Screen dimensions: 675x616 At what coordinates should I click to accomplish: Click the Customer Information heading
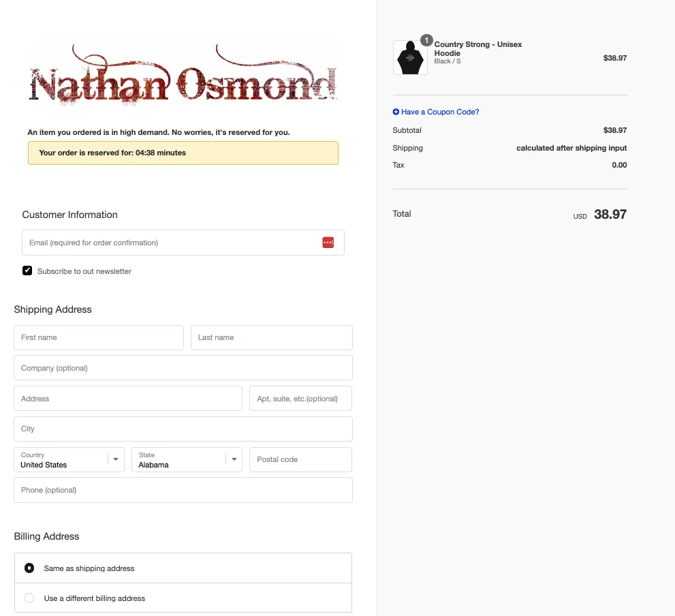click(69, 215)
